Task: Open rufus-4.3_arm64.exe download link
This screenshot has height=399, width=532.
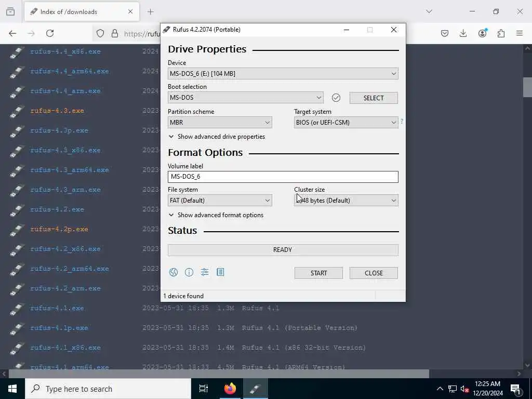Action: (70, 170)
